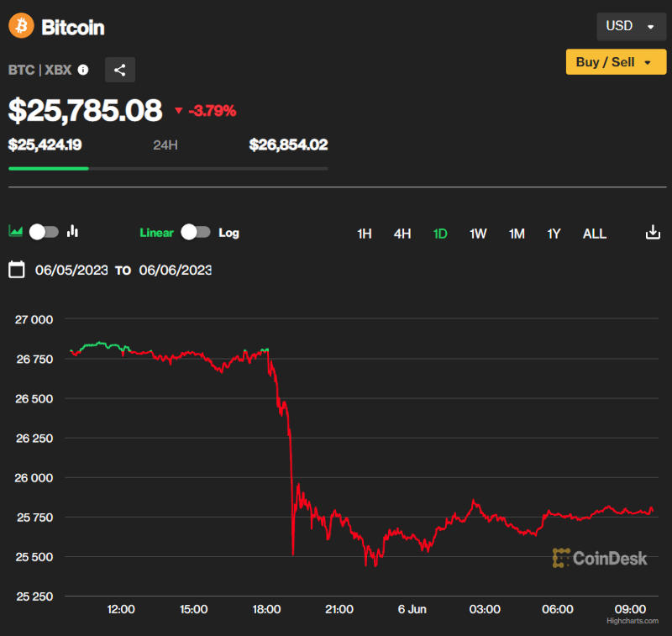Expand the Buy / Sell dropdown

coord(615,62)
